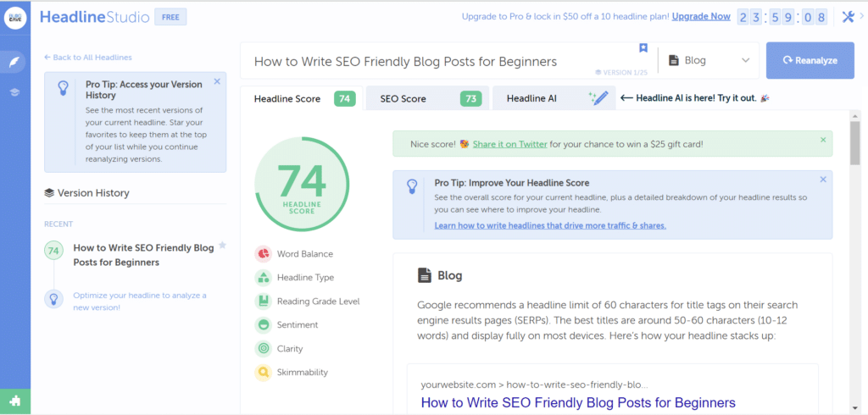
Task: Select the Sentiment face icon
Action: (x=263, y=325)
